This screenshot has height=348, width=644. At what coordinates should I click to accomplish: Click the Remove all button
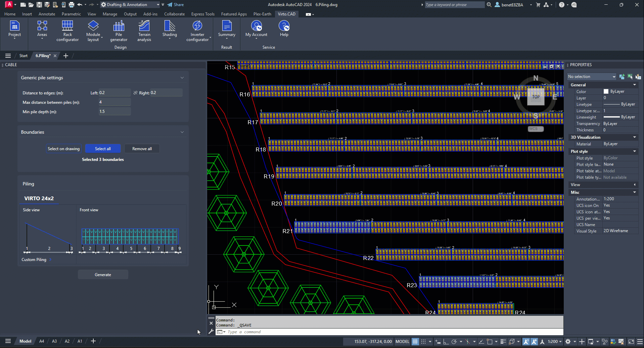(142, 149)
